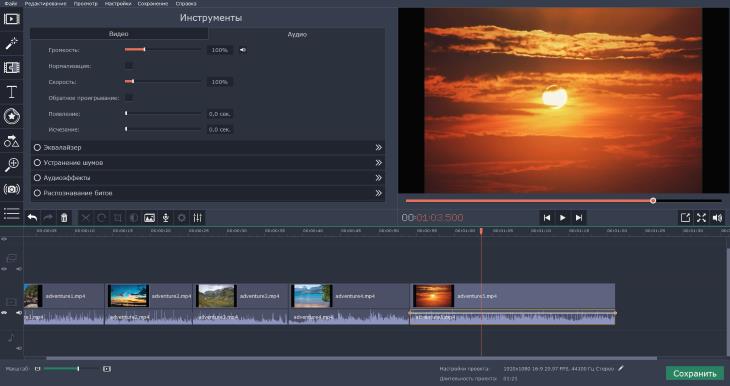Expand the Эквалайзер section arrows
Image resolution: width=730 pixels, height=386 pixels.
pyautogui.click(x=379, y=147)
